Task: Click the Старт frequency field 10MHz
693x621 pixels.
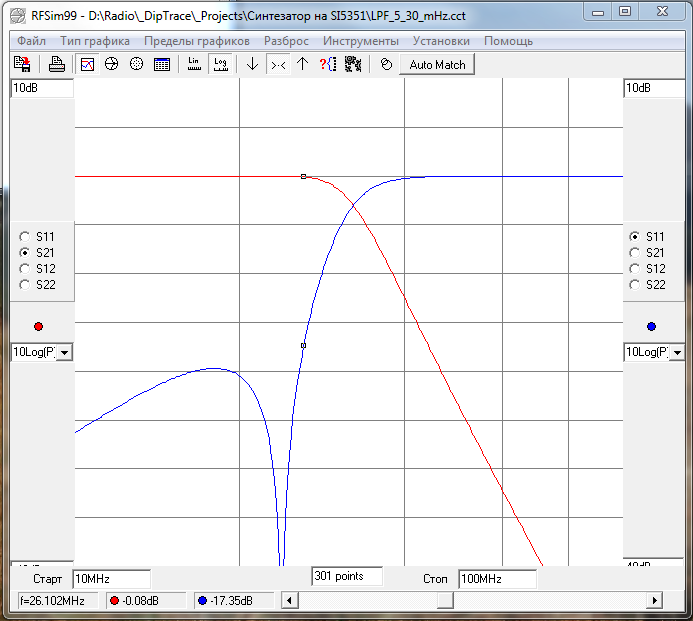Action: [x=111, y=579]
